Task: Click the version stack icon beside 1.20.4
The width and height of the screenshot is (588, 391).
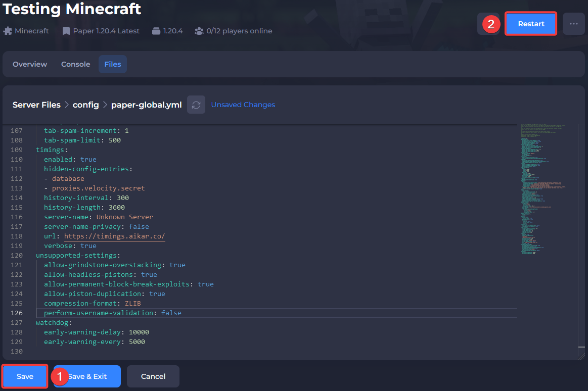Action: (x=156, y=31)
